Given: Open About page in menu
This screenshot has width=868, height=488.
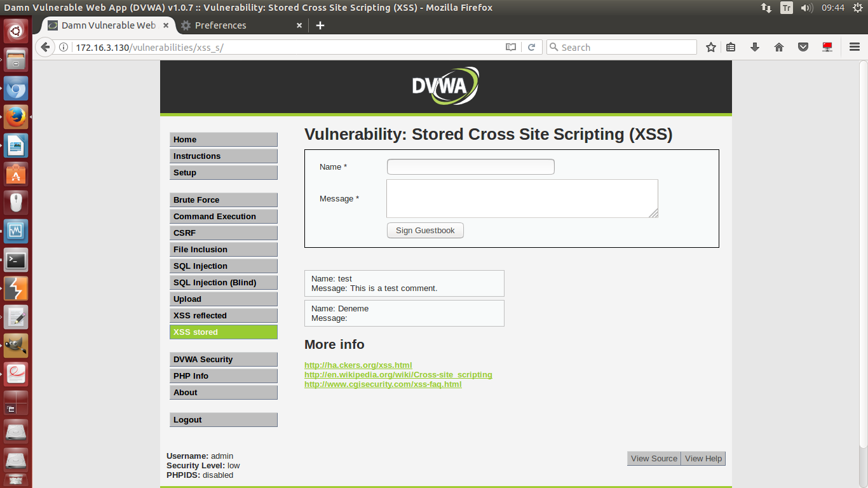Looking at the screenshot, I should (224, 393).
